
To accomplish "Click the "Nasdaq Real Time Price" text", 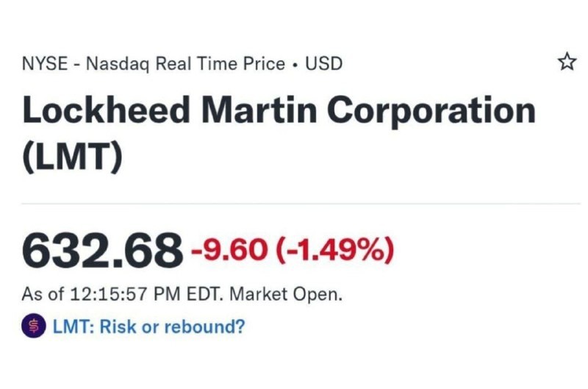I will pyautogui.click(x=184, y=64).
